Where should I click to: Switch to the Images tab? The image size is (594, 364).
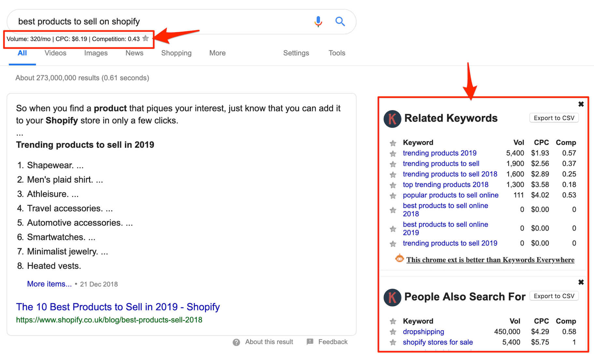[x=96, y=53]
